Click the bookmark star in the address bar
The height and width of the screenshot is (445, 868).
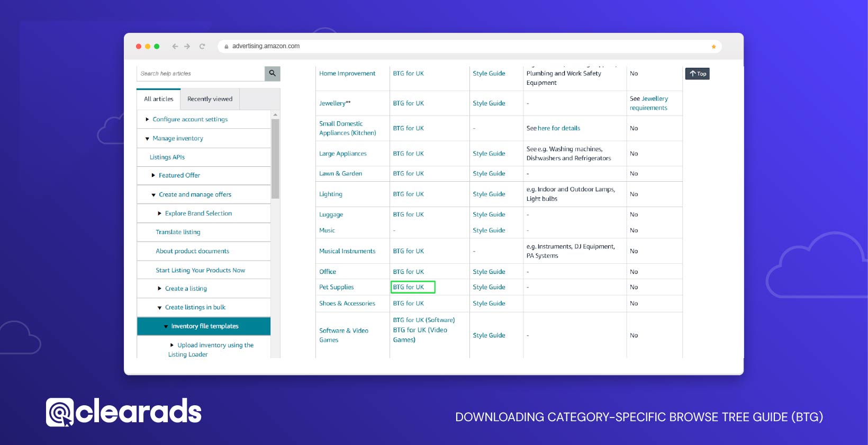click(713, 47)
